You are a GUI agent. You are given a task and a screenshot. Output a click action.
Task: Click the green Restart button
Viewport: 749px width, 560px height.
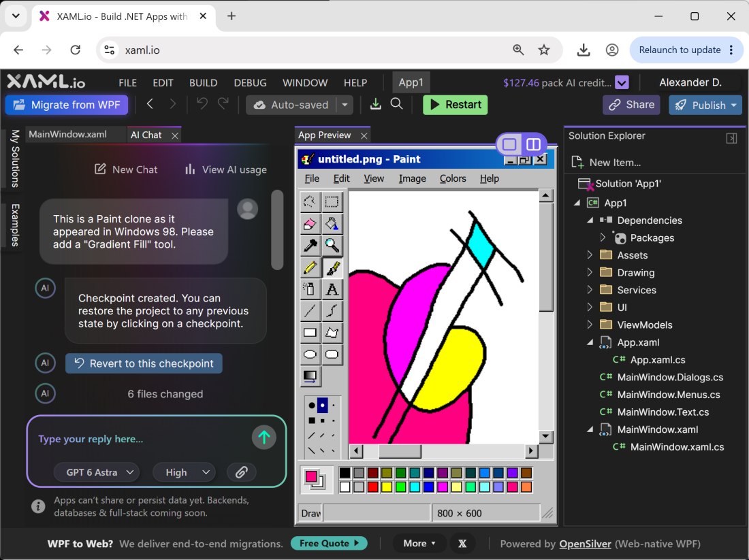tap(456, 105)
